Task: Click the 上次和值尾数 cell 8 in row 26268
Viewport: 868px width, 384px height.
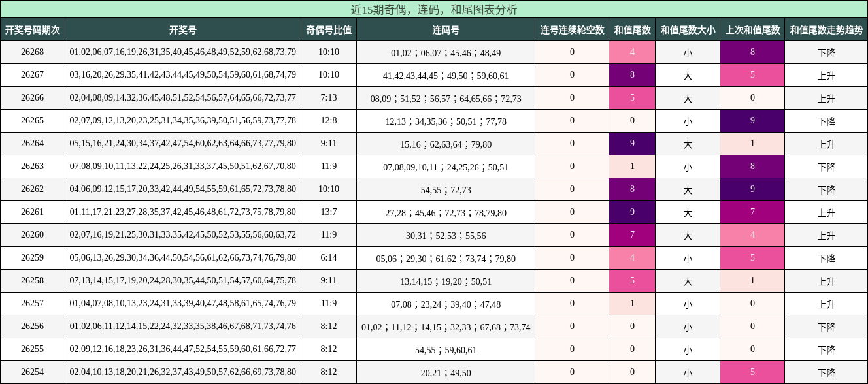Action: click(x=752, y=52)
